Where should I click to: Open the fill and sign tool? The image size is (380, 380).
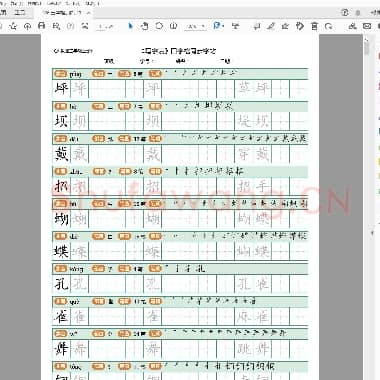285,26
